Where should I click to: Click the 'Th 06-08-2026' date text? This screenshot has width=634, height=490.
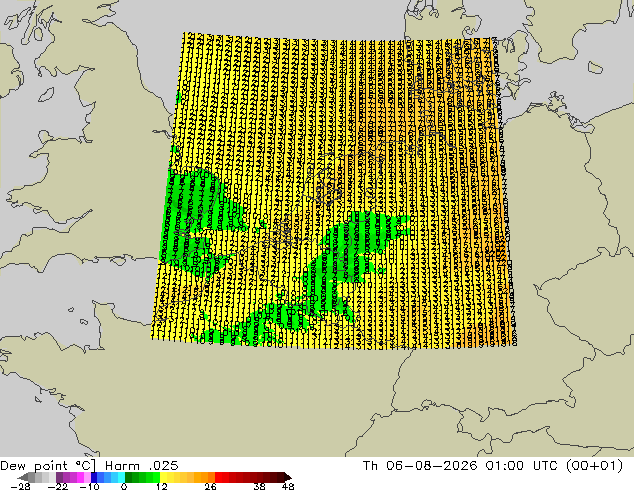click(420, 466)
